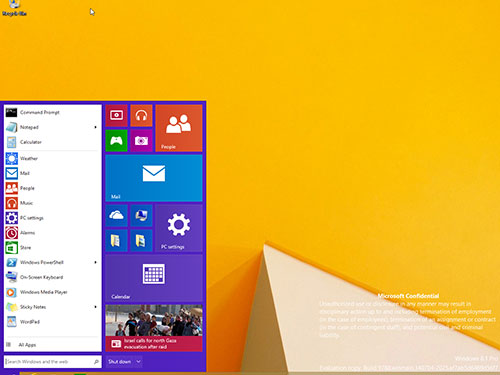Open Calculator in the Start list

coord(53,142)
